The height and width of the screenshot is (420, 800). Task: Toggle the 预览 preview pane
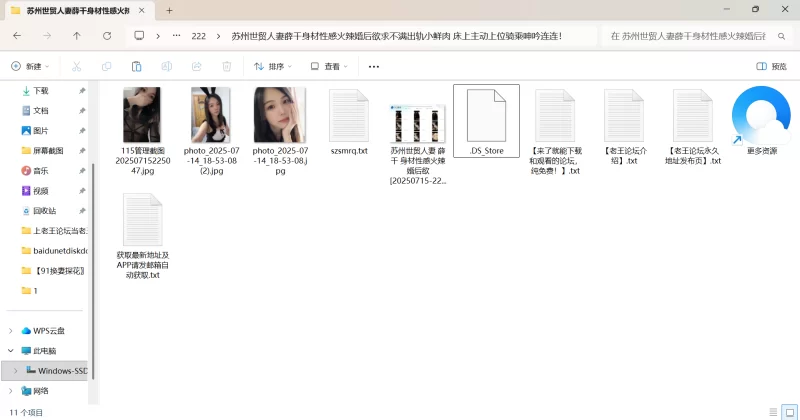(x=771, y=66)
